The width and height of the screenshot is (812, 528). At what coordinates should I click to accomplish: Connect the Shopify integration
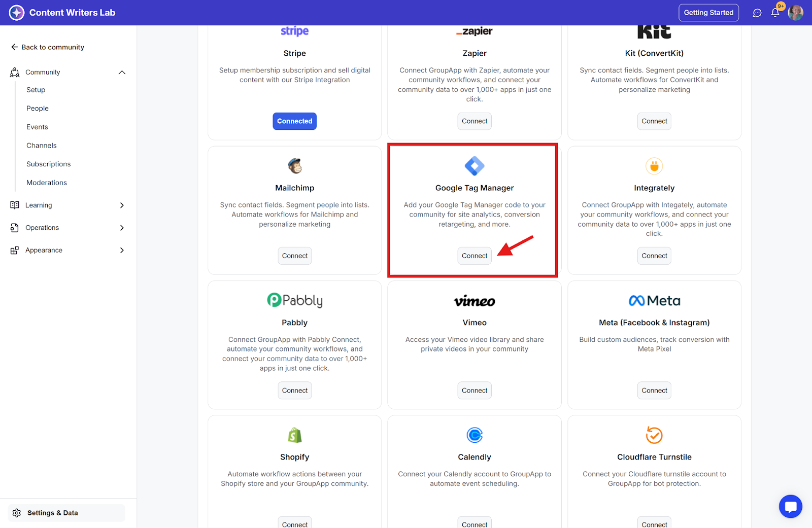[x=295, y=523]
